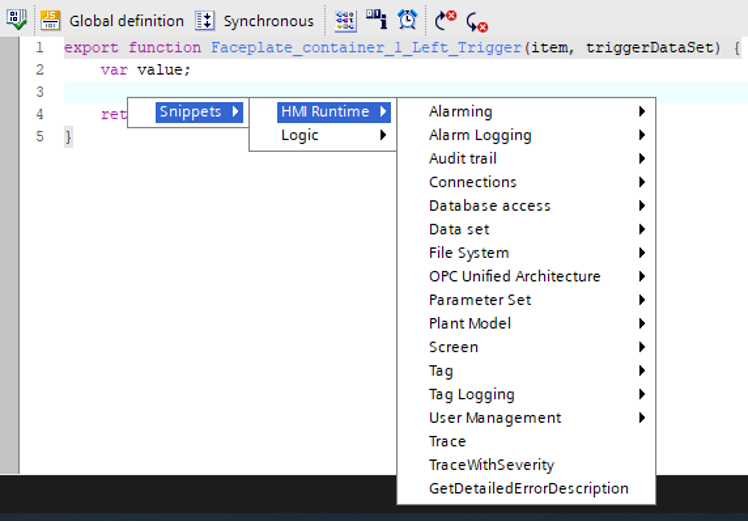Expand the Plant Model submenu
The width and height of the screenshot is (748, 522).
tap(537, 324)
